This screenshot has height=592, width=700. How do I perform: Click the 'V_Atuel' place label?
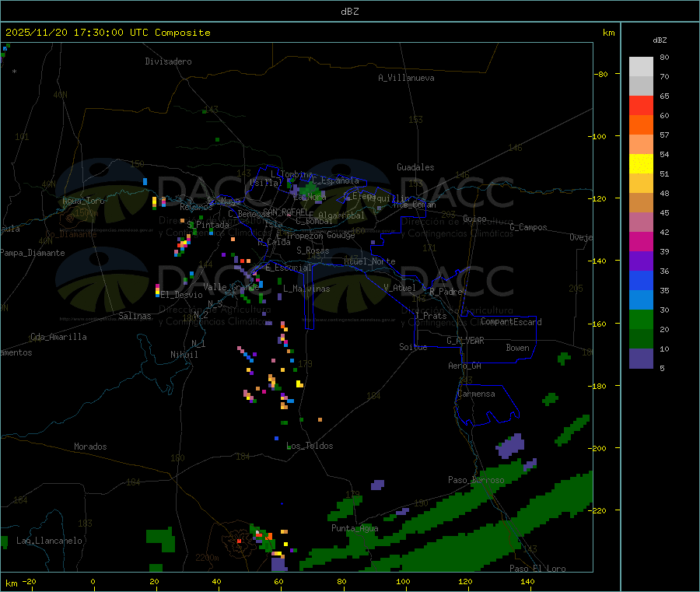tap(400, 288)
